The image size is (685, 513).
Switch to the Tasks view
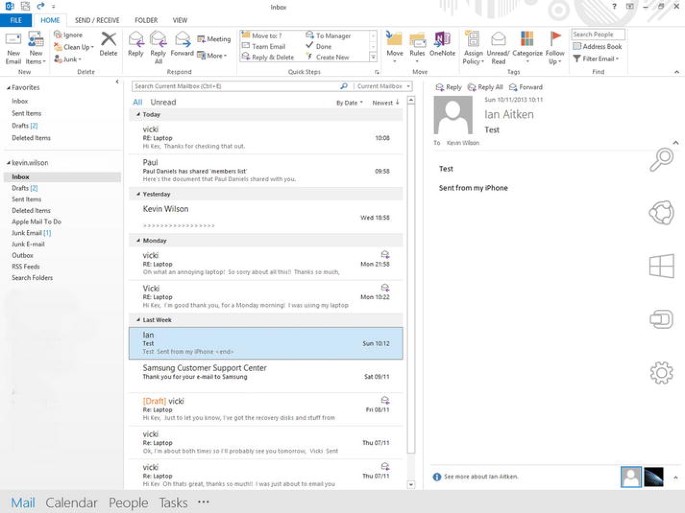point(173,503)
